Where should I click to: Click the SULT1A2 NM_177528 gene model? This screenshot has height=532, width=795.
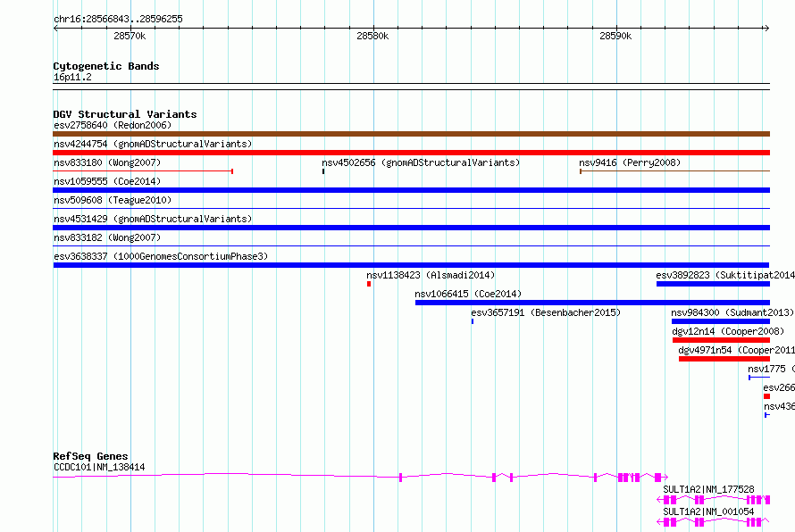(714, 500)
